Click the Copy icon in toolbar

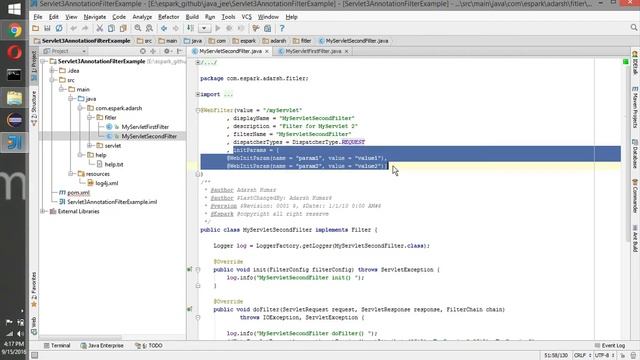111,28
